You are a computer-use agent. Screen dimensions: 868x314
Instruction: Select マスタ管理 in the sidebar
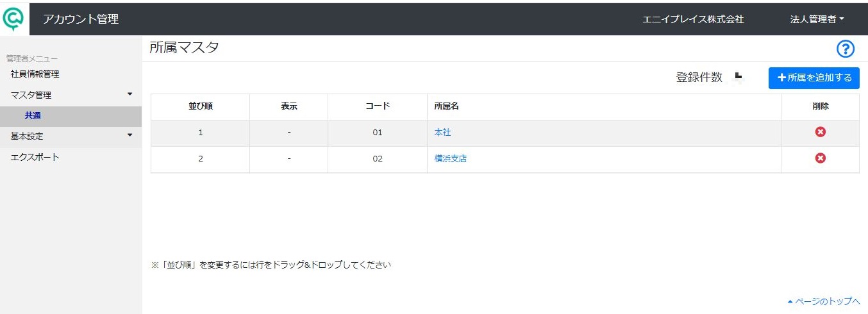31,95
